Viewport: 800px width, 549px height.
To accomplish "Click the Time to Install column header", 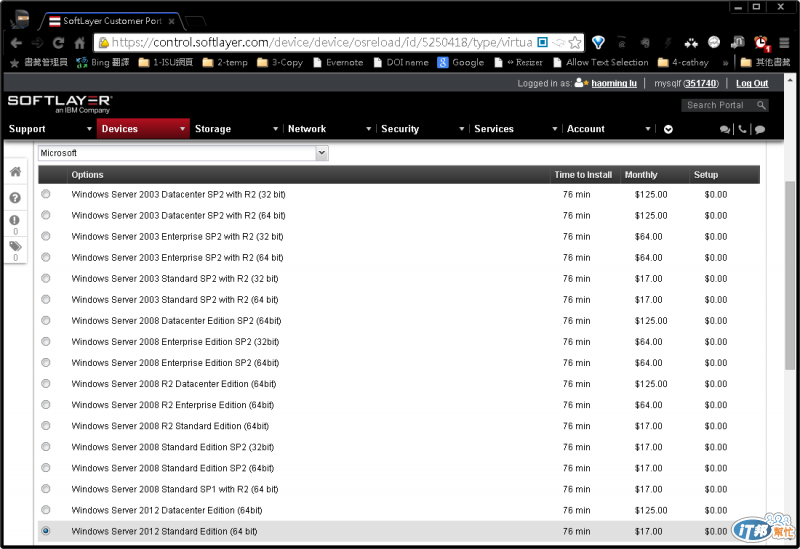I will tap(583, 174).
